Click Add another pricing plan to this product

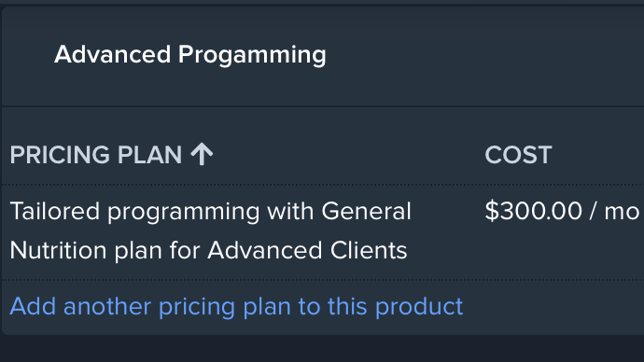[236, 306]
